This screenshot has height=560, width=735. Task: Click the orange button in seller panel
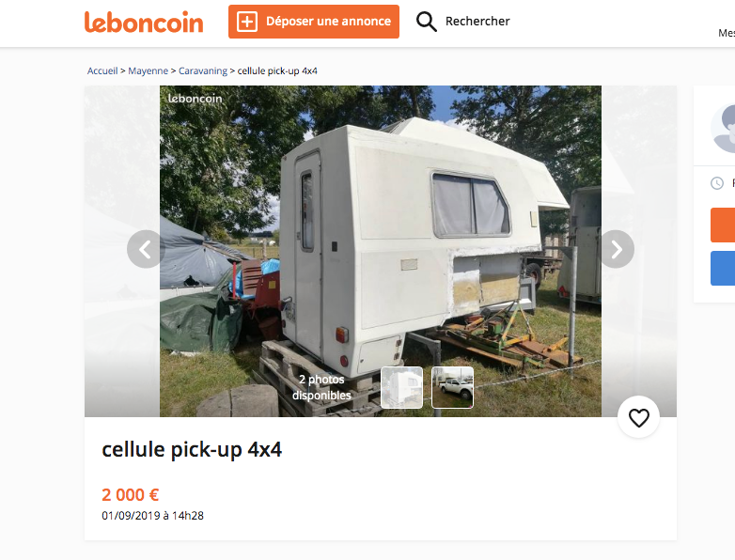click(723, 225)
